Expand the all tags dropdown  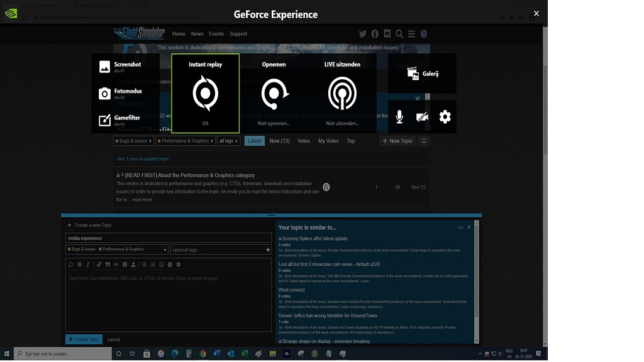point(228,141)
